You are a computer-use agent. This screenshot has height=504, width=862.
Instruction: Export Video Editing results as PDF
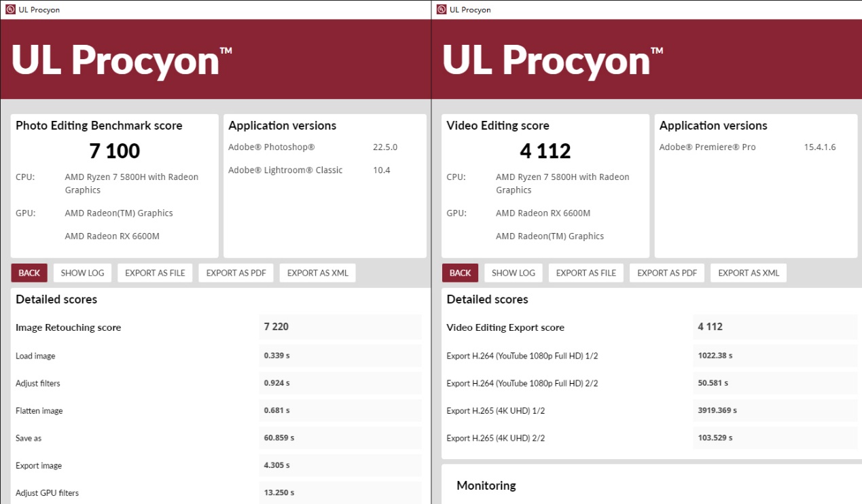coord(667,273)
